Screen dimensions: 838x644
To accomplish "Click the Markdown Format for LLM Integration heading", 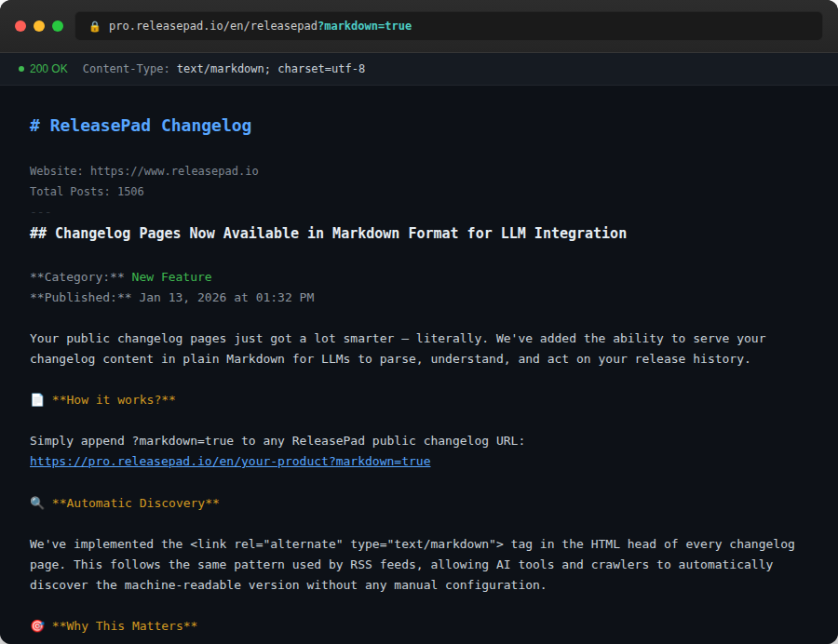I will pyautogui.click(x=328, y=234).
